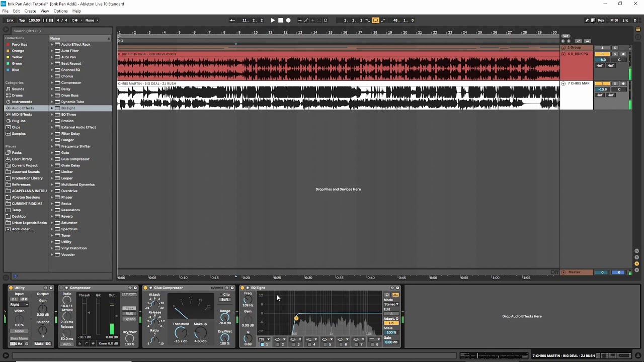Click the Tap tempo button
The image size is (644, 362).
(22, 20)
